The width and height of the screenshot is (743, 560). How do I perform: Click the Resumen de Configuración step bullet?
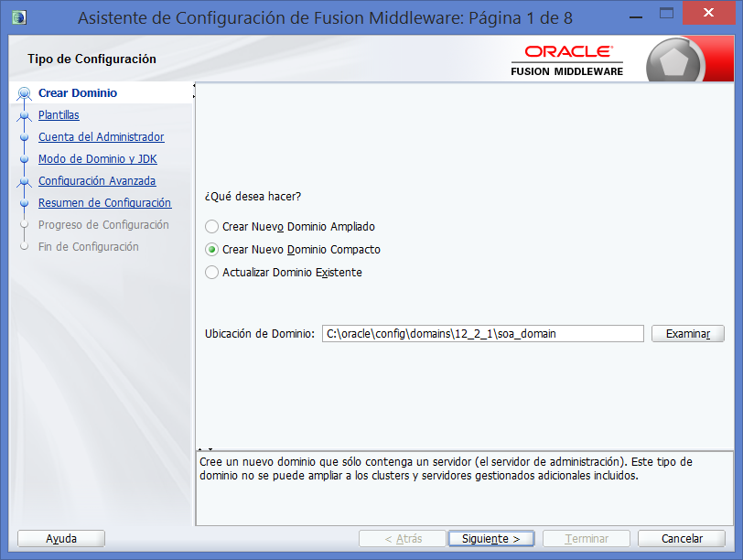tap(24, 203)
